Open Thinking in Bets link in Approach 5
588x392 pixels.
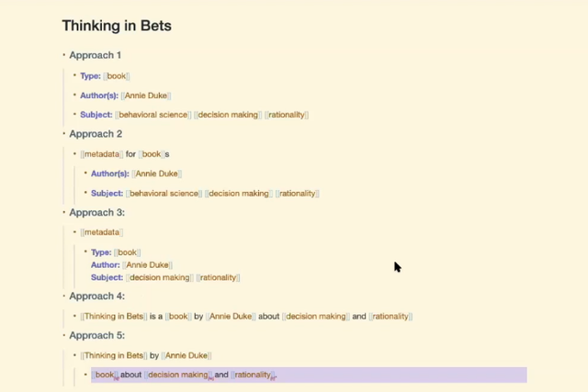click(x=114, y=355)
